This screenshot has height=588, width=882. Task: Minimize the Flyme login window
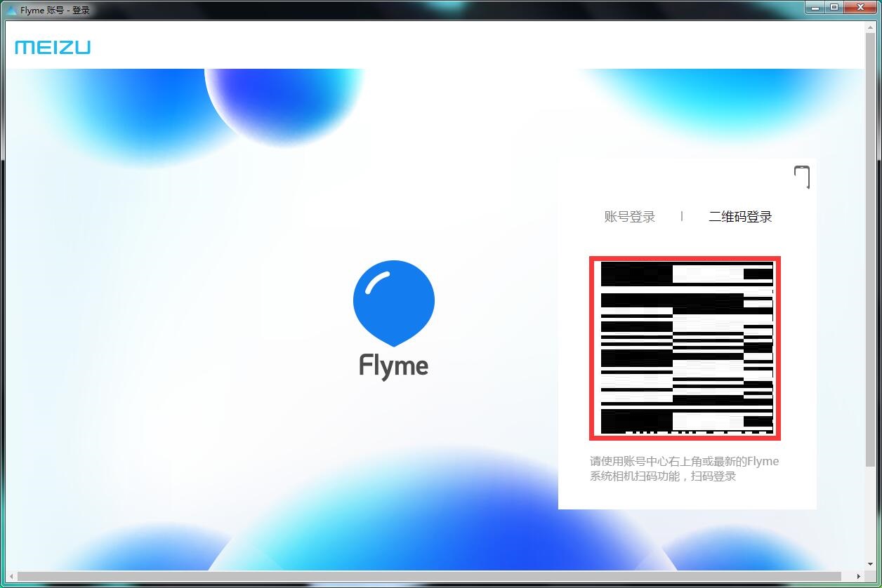[x=815, y=8]
